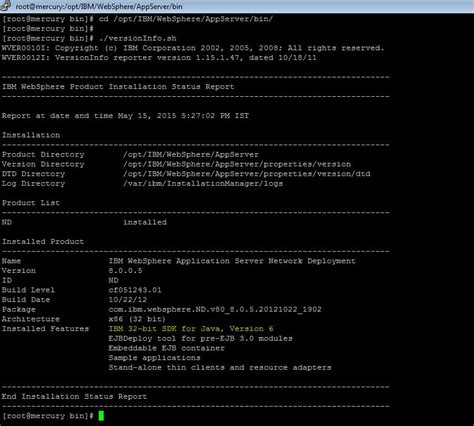The image size is (474, 426).
Task: Click the './versionInfo.sh' command text
Action: (x=138, y=38)
